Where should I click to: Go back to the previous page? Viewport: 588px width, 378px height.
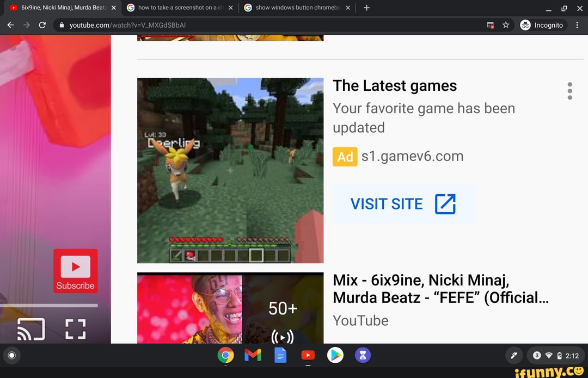(10, 25)
